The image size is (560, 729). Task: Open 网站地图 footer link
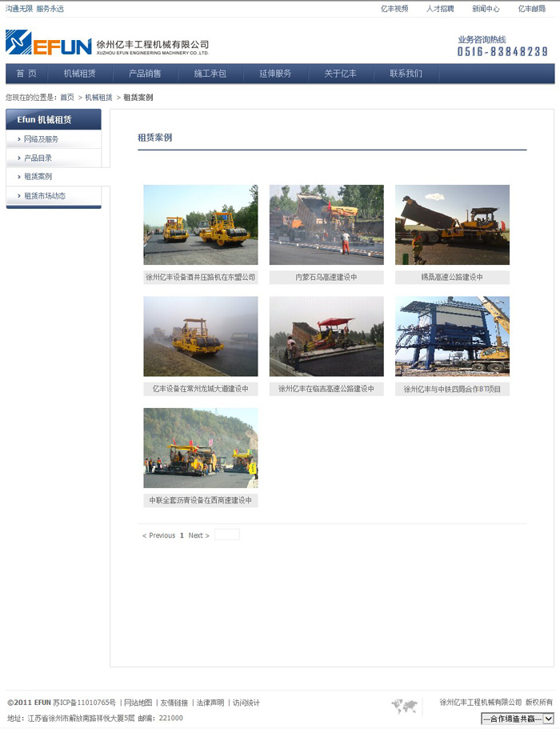pyautogui.click(x=138, y=703)
